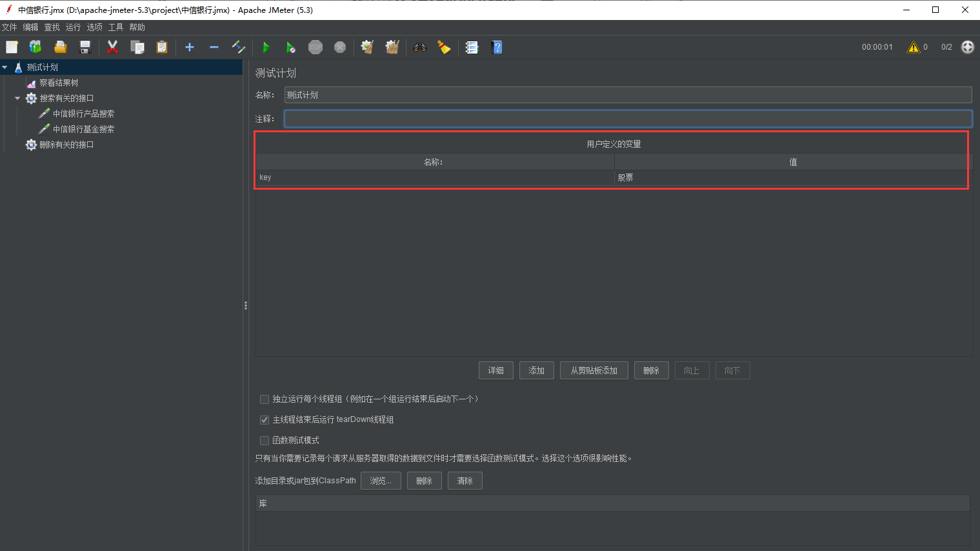Click the Toggle (enable/disable) icon

pos(239,47)
